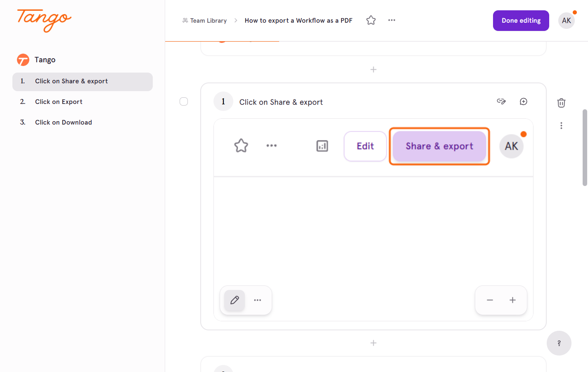588x372 pixels.
Task: Favorite the workflow with the header star icon
Action: coord(371,20)
